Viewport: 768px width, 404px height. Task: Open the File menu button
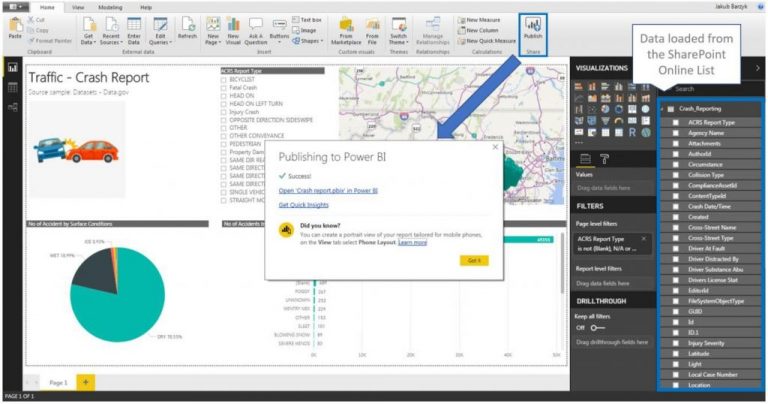click(15, 7)
